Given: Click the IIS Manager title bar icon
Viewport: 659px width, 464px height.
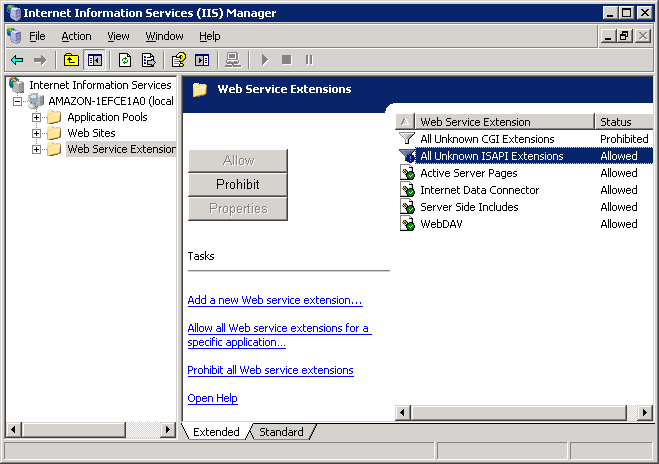Looking at the screenshot, I should [14, 13].
